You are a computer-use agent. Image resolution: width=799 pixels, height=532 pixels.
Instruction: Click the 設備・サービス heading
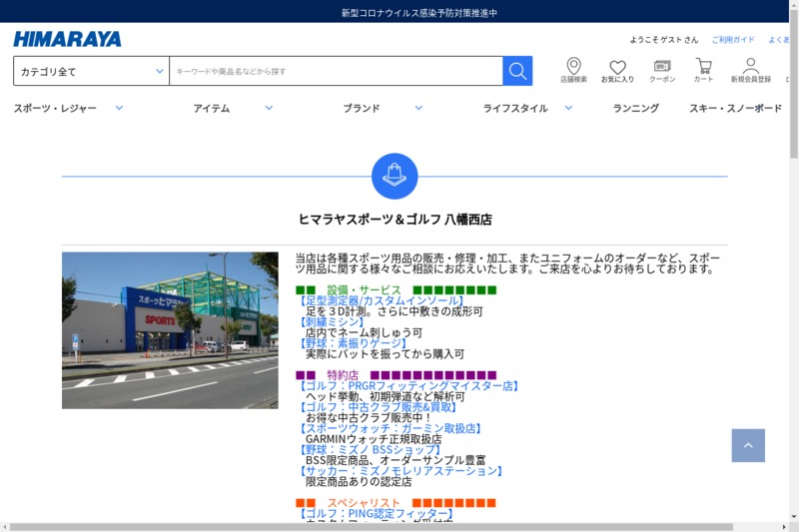coord(364,290)
